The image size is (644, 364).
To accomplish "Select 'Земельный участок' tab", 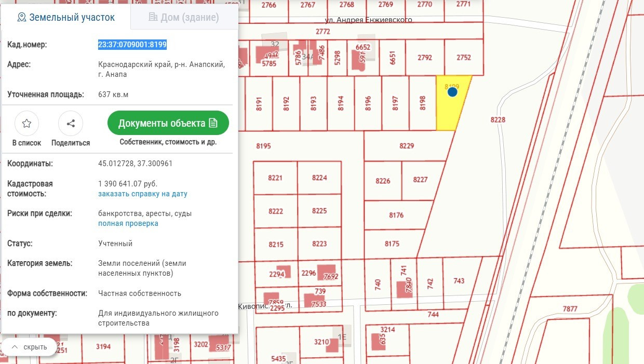I will tap(66, 17).
